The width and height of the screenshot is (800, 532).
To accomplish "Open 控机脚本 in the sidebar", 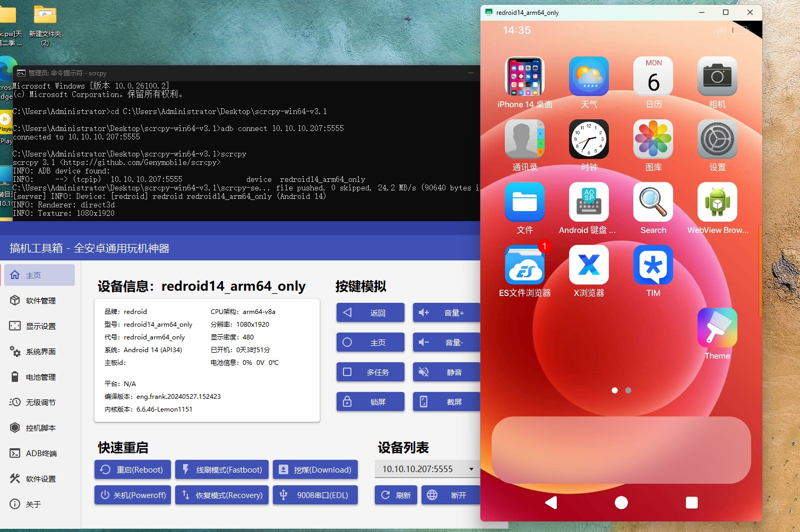I will [x=39, y=428].
